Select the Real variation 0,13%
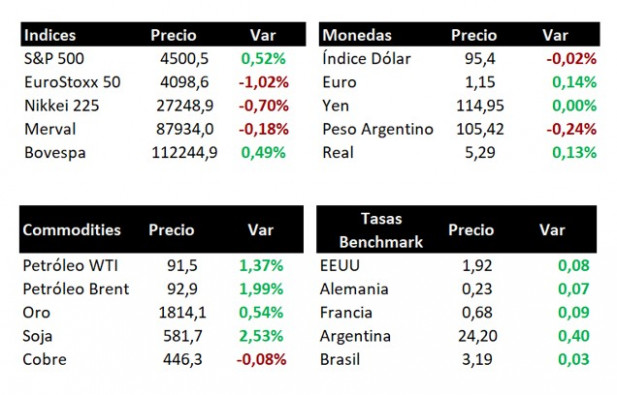Viewport: 617px width, 395px height. pos(575,153)
